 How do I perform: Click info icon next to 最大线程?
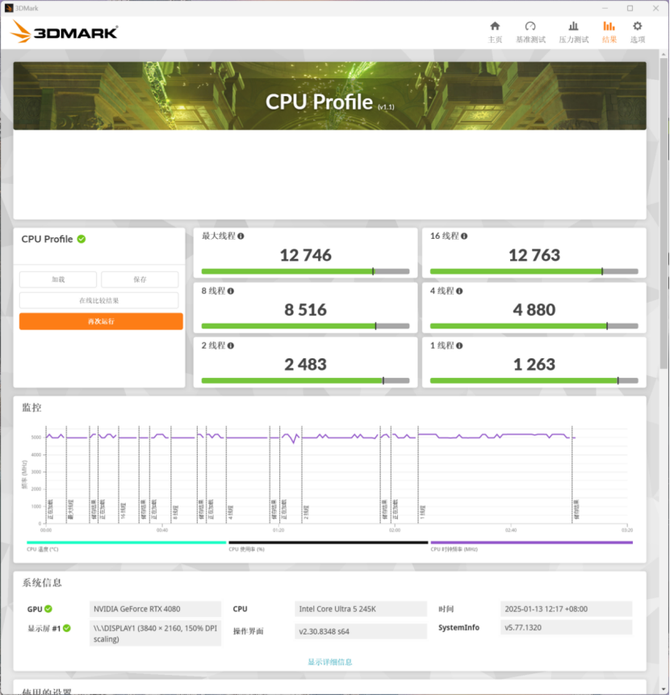tap(241, 236)
